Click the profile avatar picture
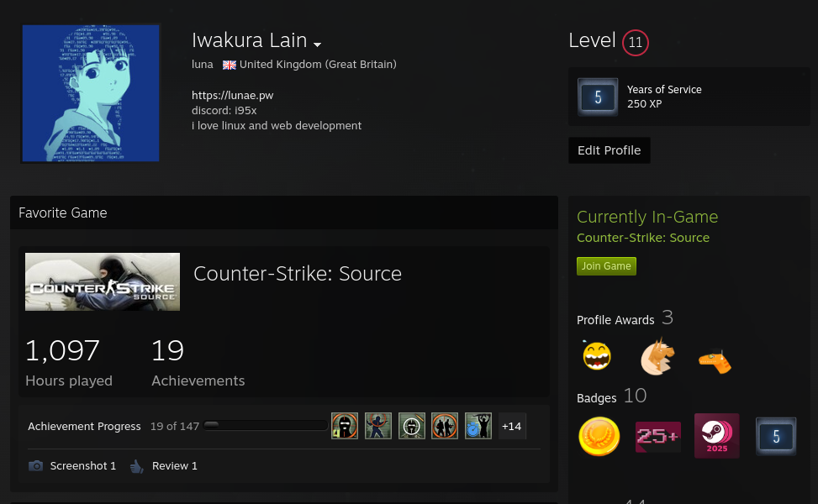Image resolution: width=818 pixels, height=504 pixels. [91, 93]
